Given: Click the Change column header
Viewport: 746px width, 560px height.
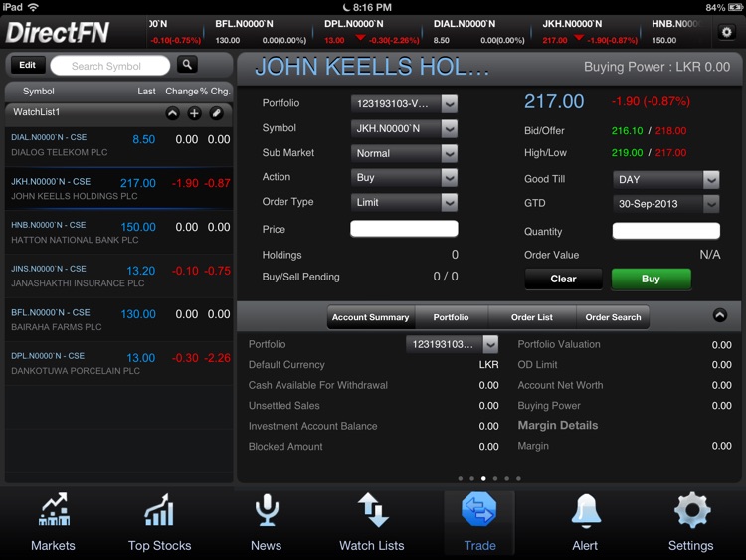Looking at the screenshot, I should coord(182,91).
